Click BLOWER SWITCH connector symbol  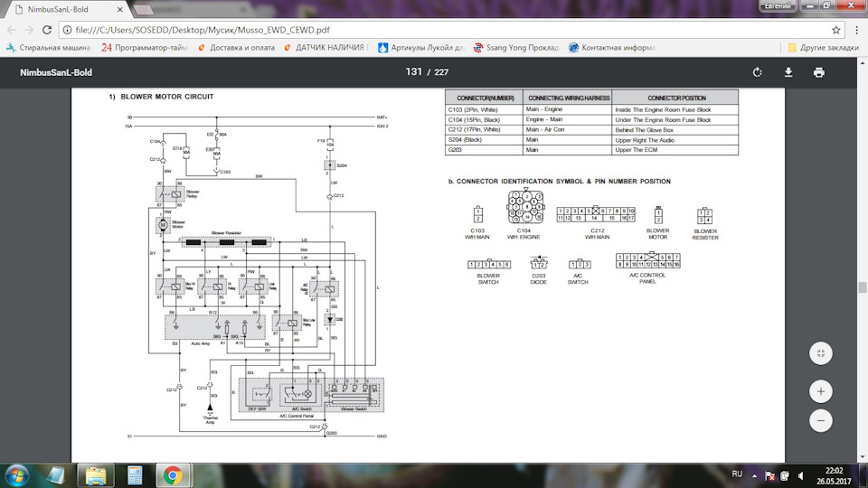pyautogui.click(x=488, y=264)
